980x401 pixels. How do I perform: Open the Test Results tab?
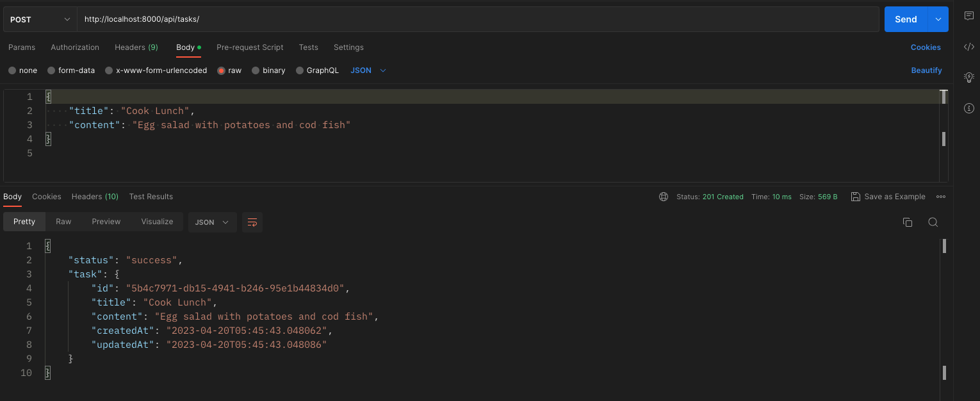[151, 197]
